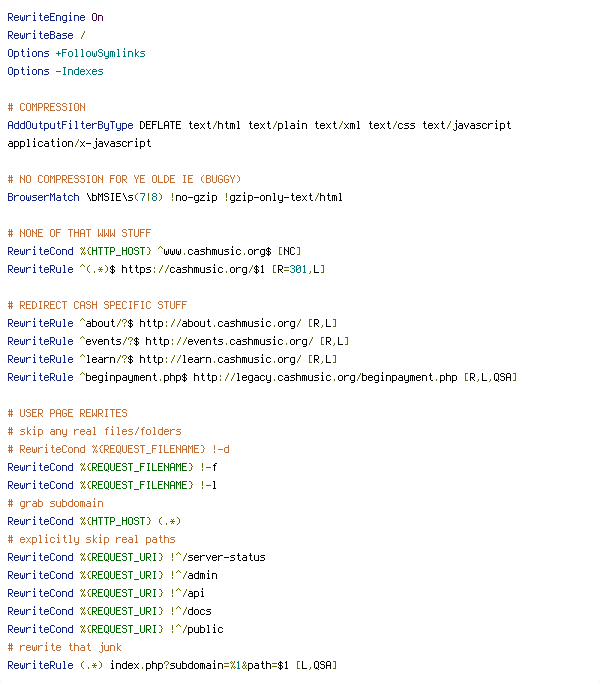
Task: Select the +FollowSymlinks option text
Action: click(x=101, y=53)
